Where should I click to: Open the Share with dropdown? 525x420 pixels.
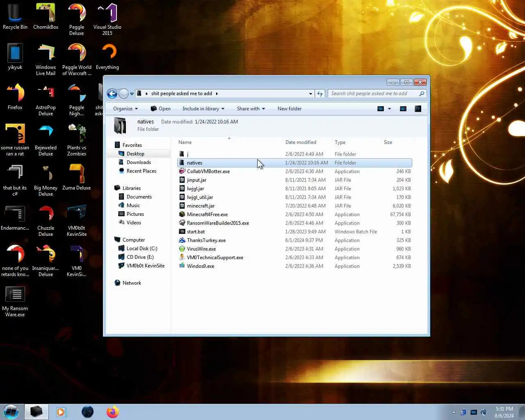[x=251, y=109]
